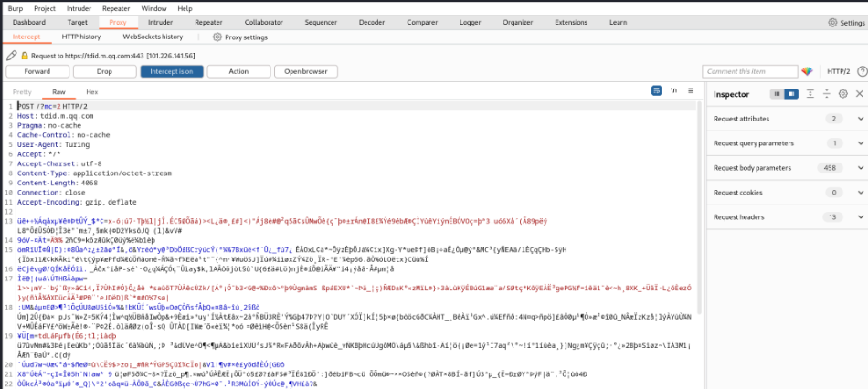Toggle the word wrap editor icon
This screenshot has width=868, height=389.
coord(657,90)
